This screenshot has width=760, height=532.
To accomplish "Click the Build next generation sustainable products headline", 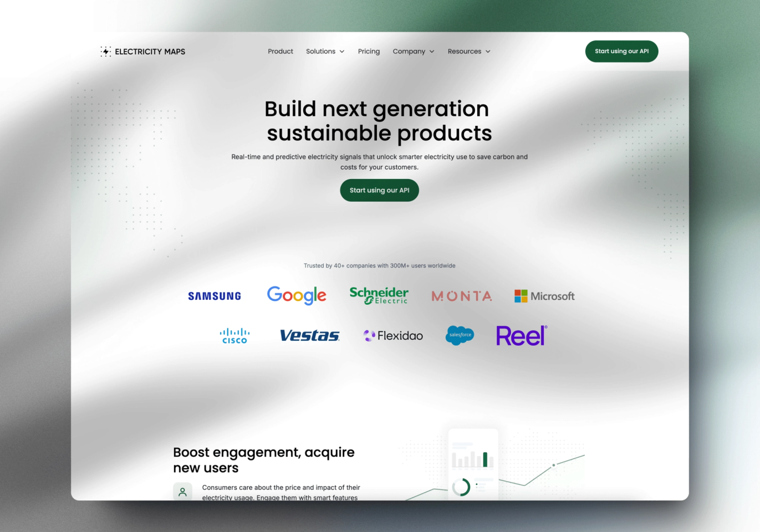I will pyautogui.click(x=379, y=121).
